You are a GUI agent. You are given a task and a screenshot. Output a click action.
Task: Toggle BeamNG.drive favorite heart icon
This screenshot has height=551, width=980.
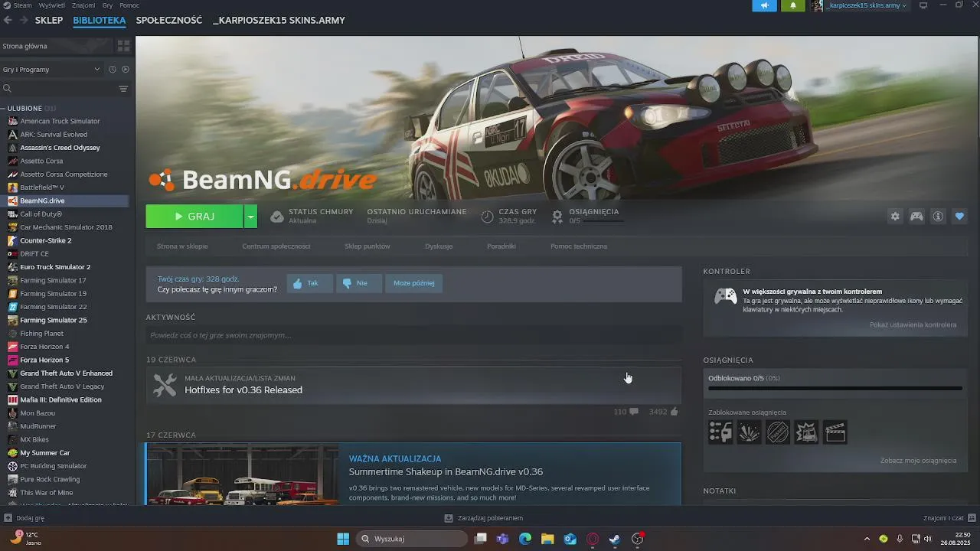pos(959,217)
